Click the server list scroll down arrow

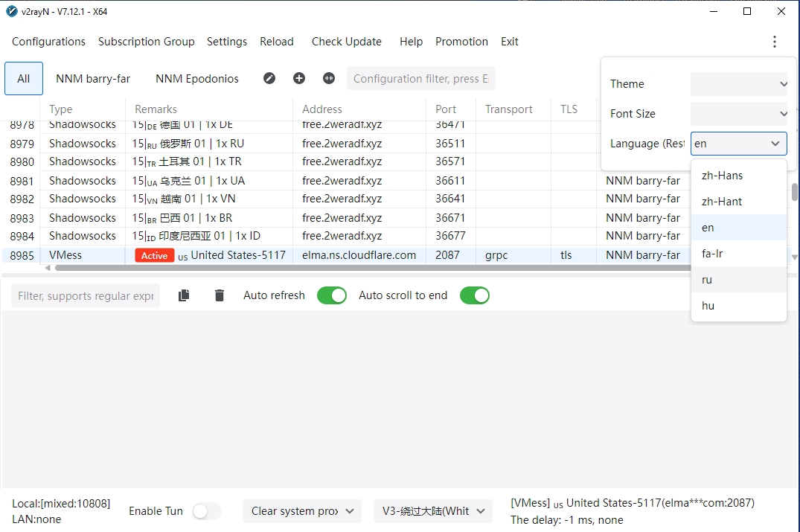pyautogui.click(x=794, y=257)
